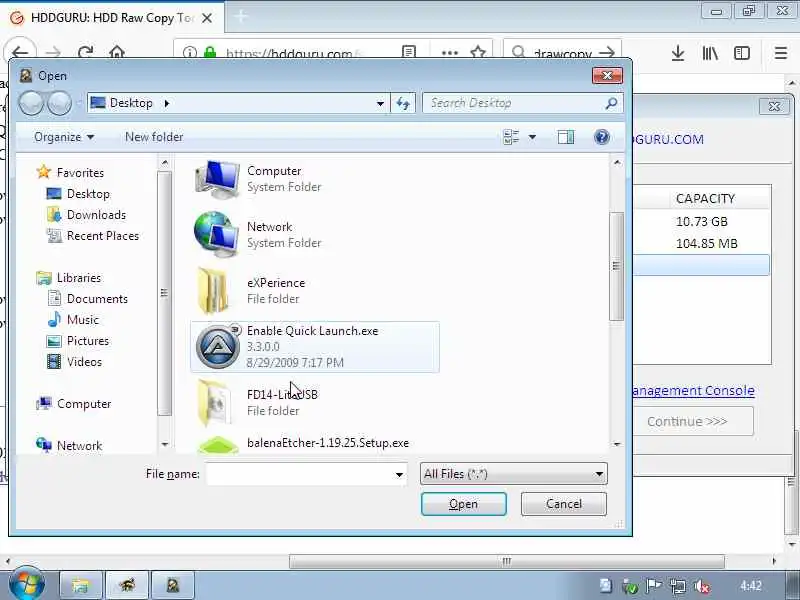Click the dialog Back navigation button
This screenshot has width=800, height=600.
32,103
